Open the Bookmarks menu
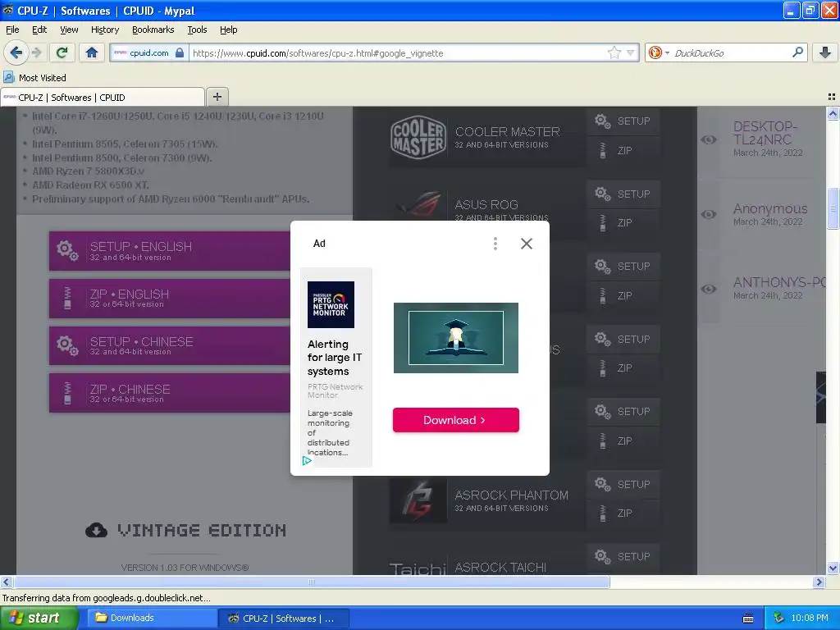The height and width of the screenshot is (630, 840). [x=153, y=30]
